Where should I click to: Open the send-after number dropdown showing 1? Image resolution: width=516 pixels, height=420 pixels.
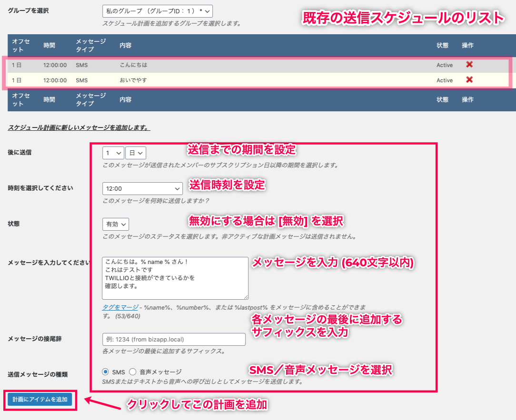pyautogui.click(x=113, y=153)
